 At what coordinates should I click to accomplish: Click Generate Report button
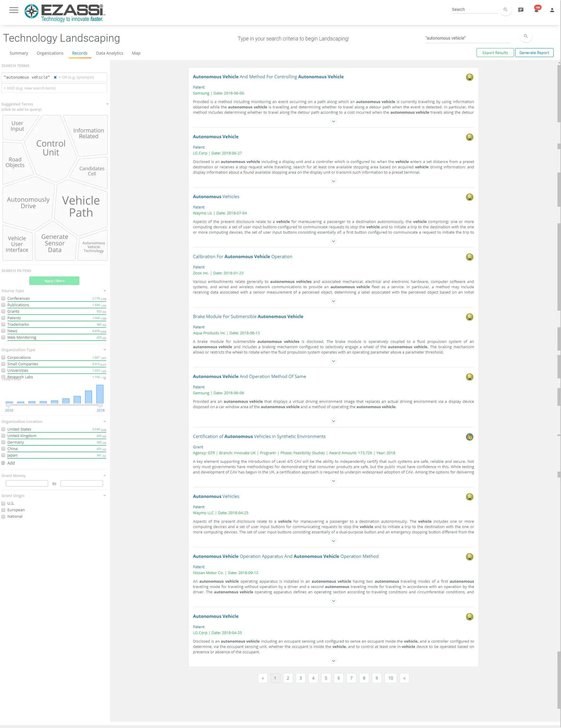(534, 53)
